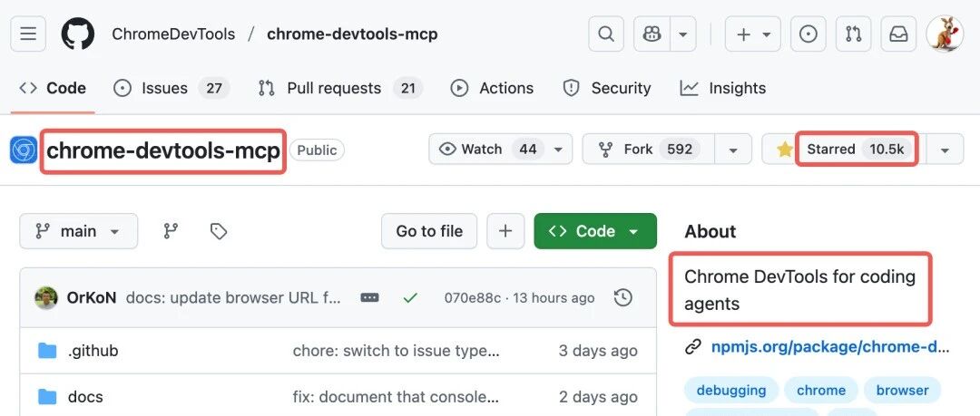This screenshot has height=416, width=980.
Task: Open the create new plus menu
Action: coord(752,34)
